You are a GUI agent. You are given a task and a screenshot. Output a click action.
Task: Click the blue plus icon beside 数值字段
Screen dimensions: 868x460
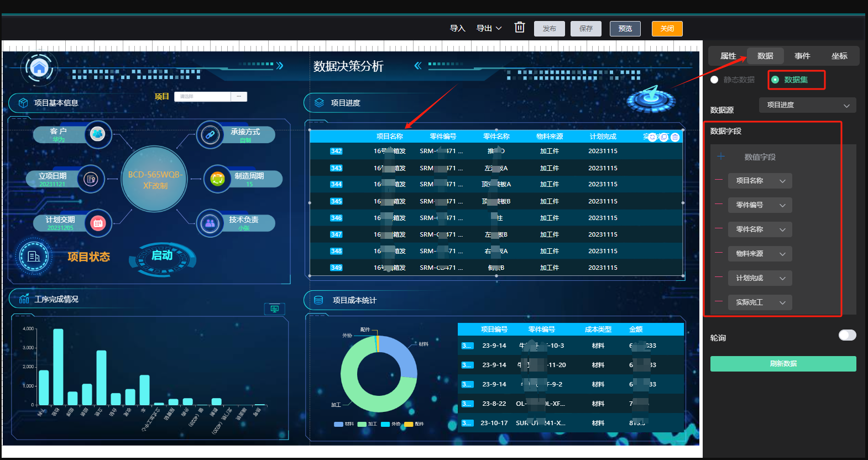pyautogui.click(x=721, y=156)
